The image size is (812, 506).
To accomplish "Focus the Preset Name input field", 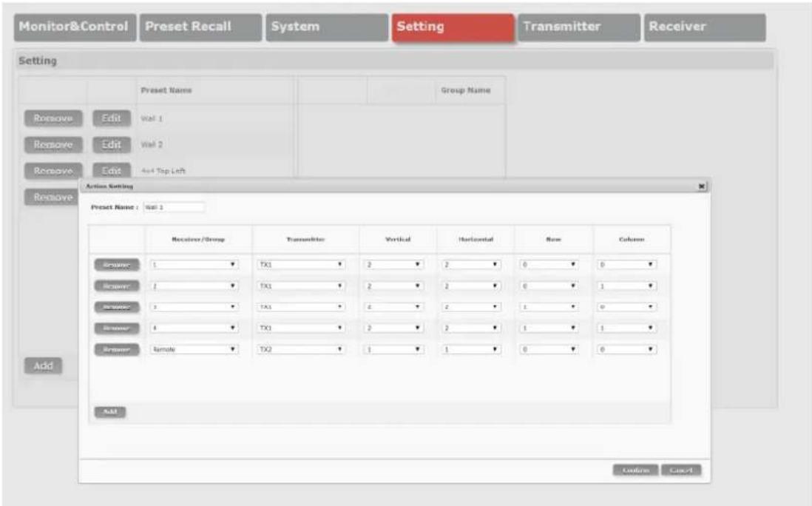I will click(x=174, y=207).
